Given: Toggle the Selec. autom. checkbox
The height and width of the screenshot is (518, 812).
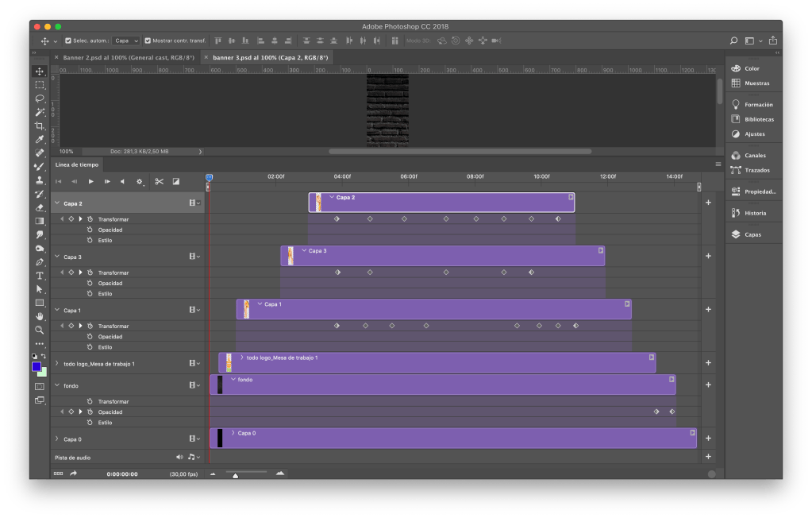Looking at the screenshot, I should 67,41.
